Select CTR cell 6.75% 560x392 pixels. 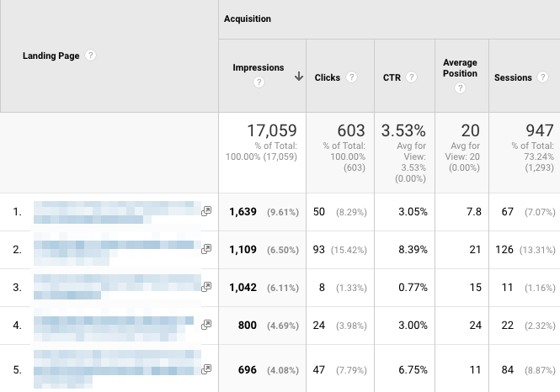tap(413, 370)
